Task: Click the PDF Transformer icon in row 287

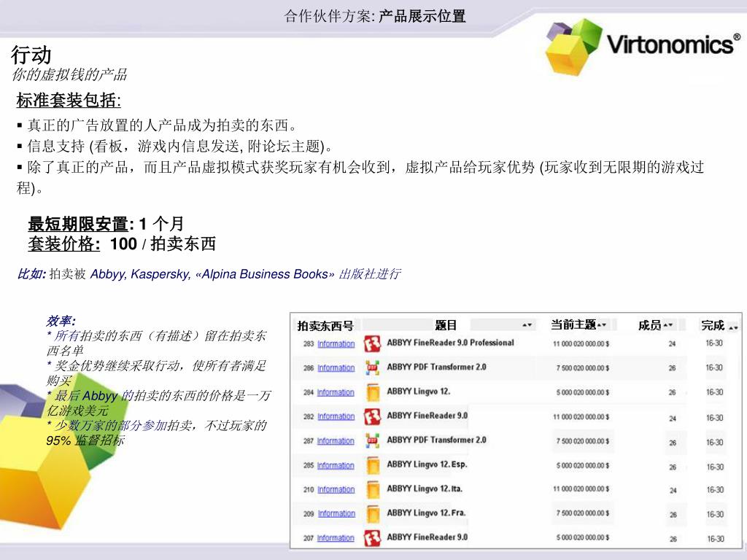Action: [373, 440]
